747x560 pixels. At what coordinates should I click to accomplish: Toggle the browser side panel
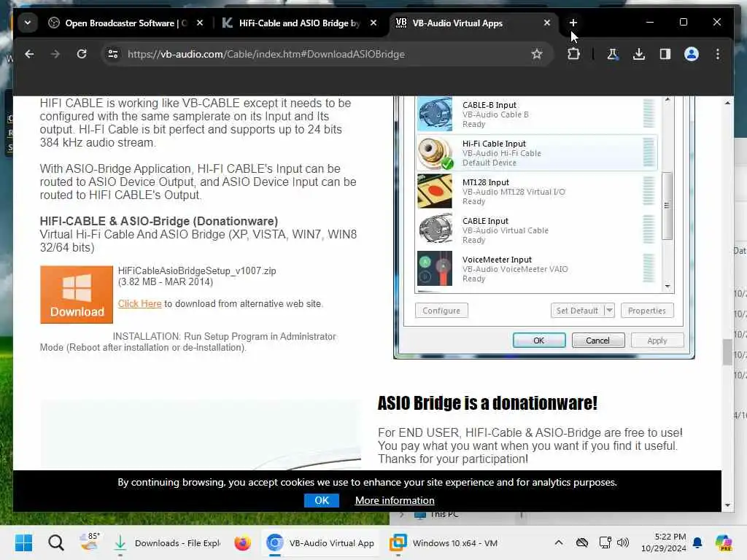[x=665, y=54]
